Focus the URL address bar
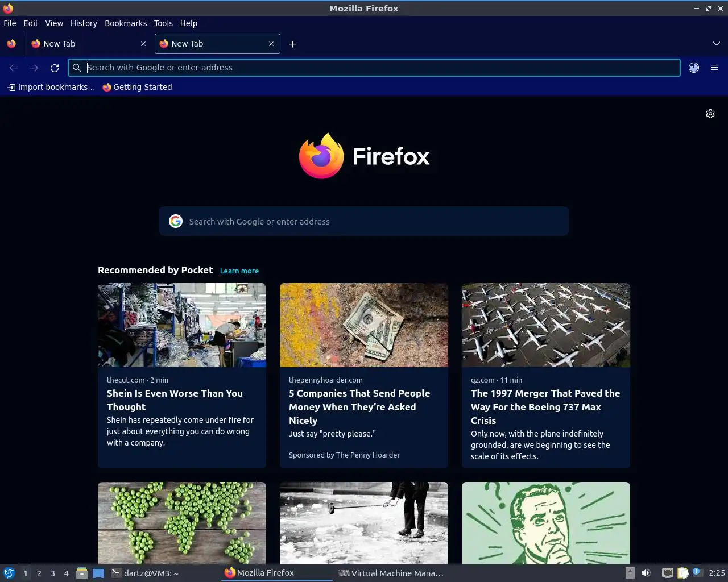This screenshot has width=728, height=582. 374,68
